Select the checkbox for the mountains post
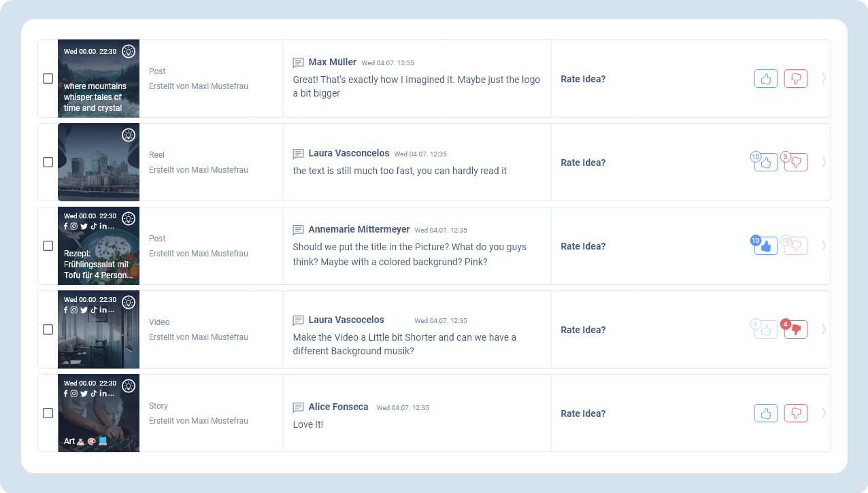This screenshot has height=493, width=868. (48, 79)
